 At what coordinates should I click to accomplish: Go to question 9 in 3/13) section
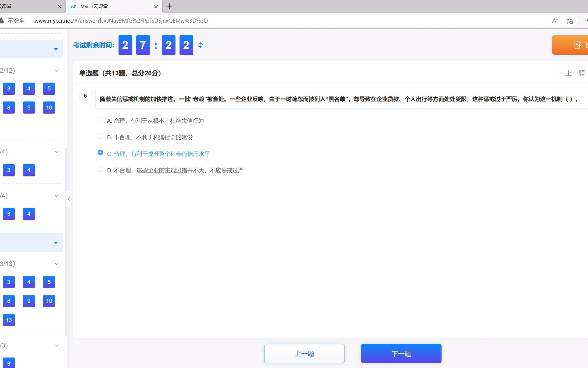point(29,301)
